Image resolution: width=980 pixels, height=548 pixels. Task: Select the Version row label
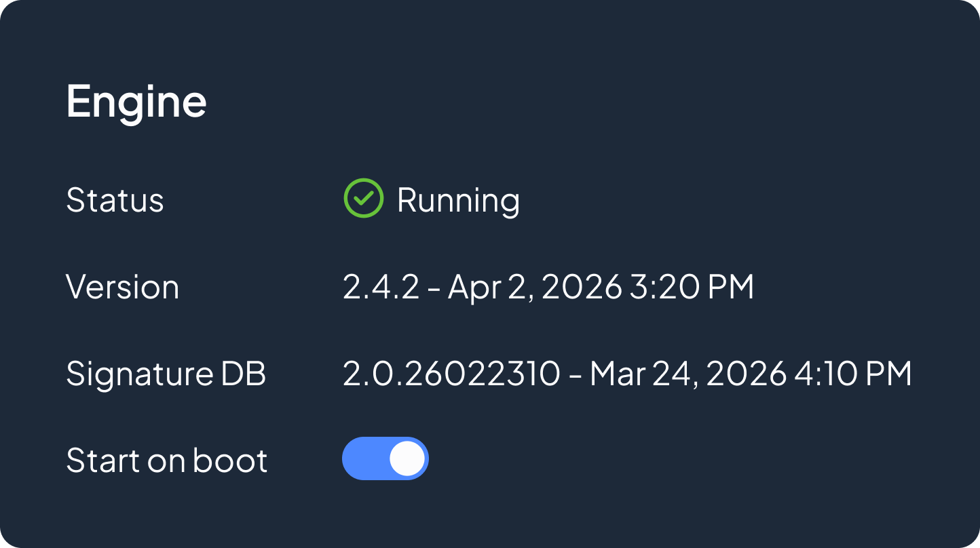[122, 287]
